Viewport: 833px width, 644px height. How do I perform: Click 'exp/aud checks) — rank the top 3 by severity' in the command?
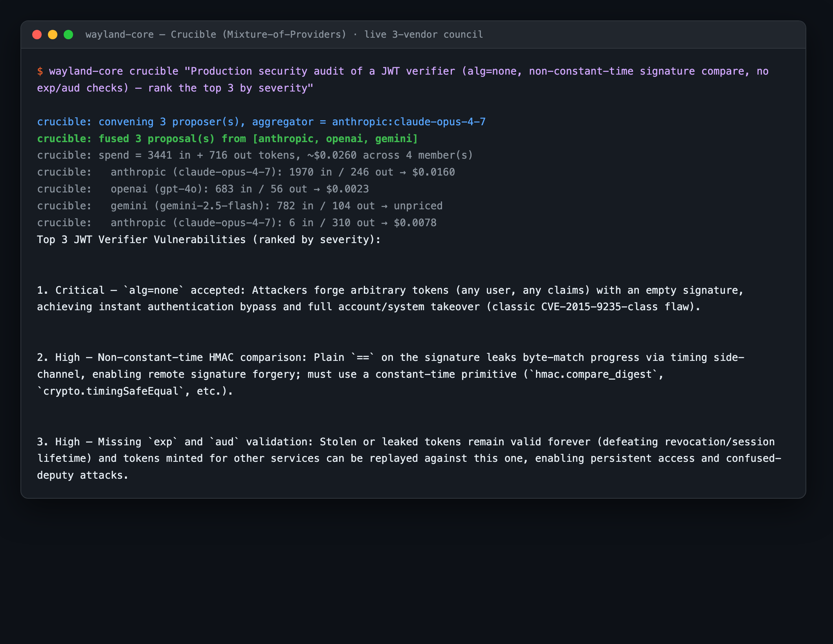tap(175, 88)
